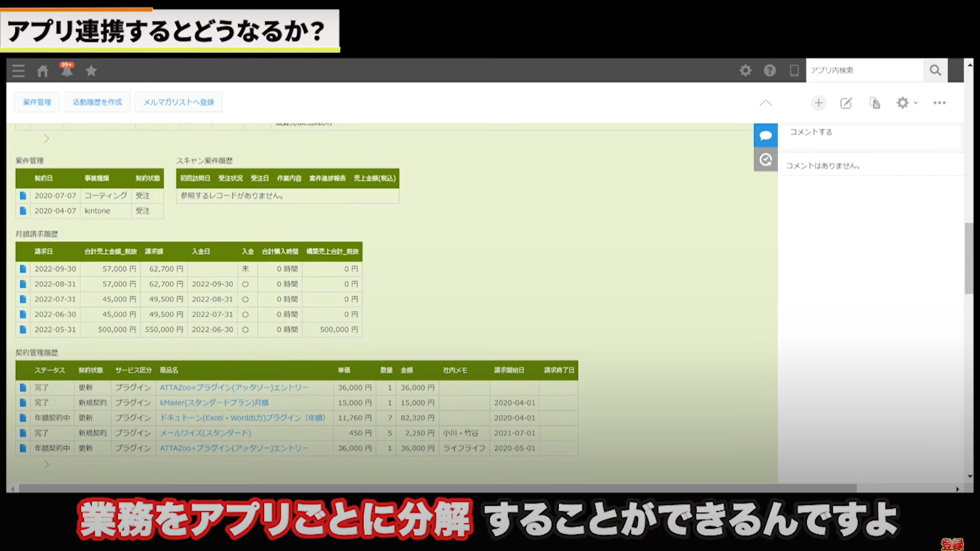The image size is (980, 551).
Task: Edit the record using the pencil icon
Action: [846, 103]
